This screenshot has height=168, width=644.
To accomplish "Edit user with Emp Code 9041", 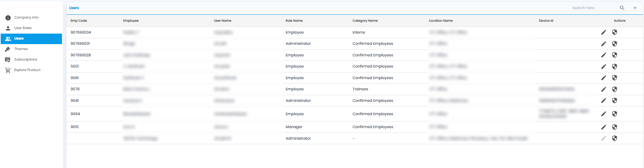I will click(603, 100).
